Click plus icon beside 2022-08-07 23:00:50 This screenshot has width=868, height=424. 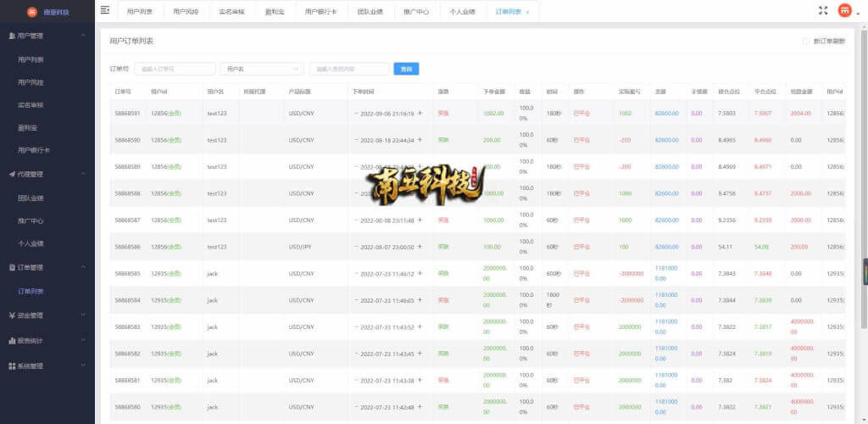pos(420,246)
